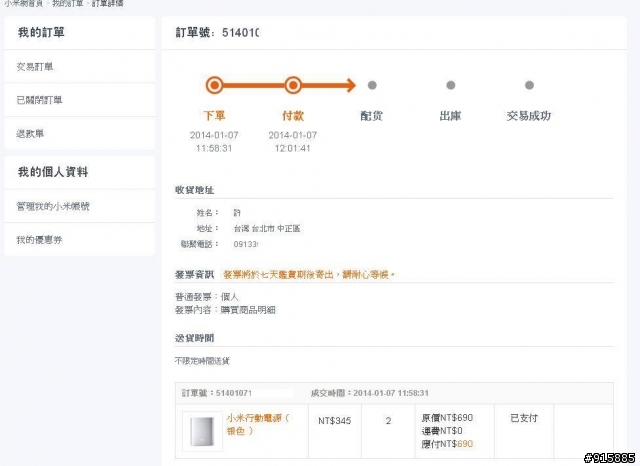
Task: Click the 送貨時間 section heading
Action: click(194, 338)
